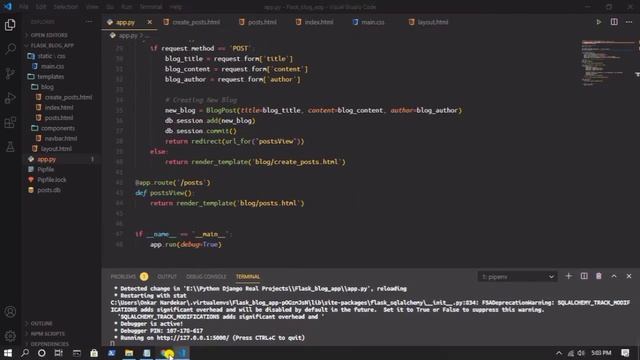Viewport: 640px width, 360px height.
Task: Switch to VS Code taskbar icon
Action: (x=183, y=353)
